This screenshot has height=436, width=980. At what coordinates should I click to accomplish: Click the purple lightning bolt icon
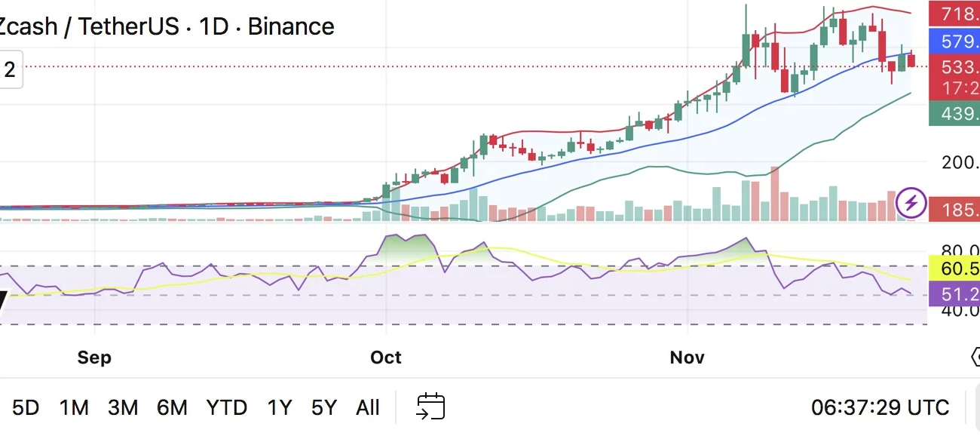[x=911, y=202]
